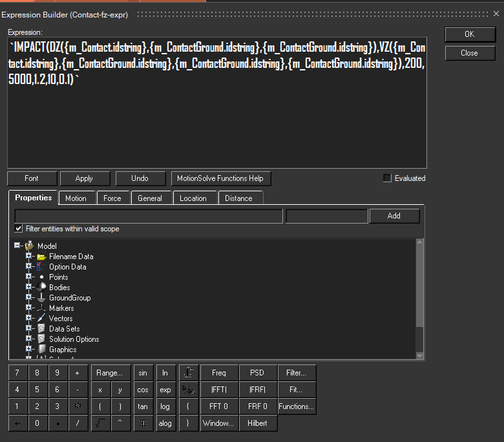Close the Expression Builder window
504x442 pixels.
[x=496, y=14]
